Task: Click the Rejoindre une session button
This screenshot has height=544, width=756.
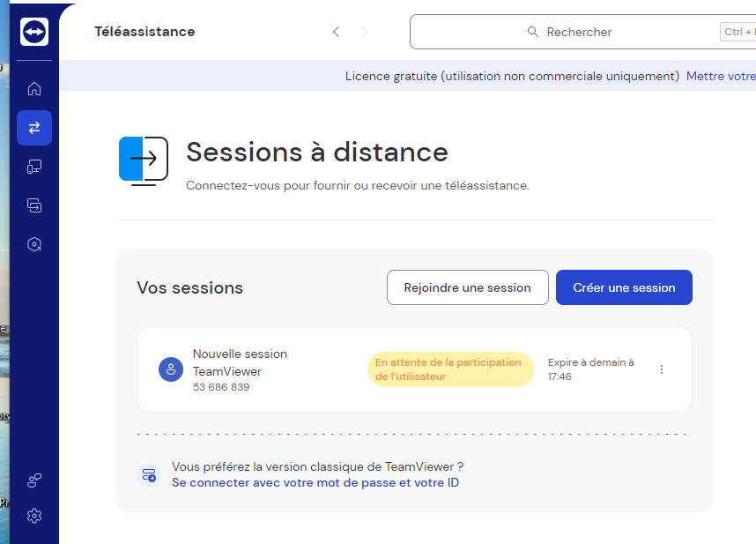Action: 467,287
